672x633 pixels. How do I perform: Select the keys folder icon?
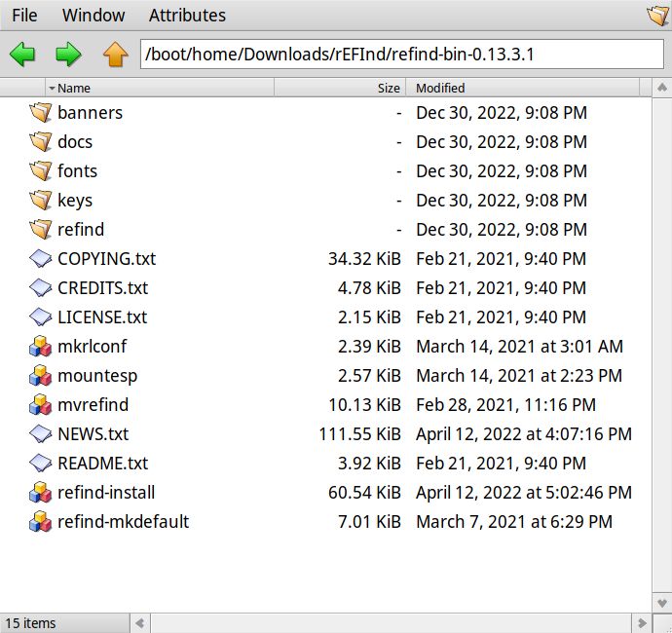pyautogui.click(x=40, y=200)
